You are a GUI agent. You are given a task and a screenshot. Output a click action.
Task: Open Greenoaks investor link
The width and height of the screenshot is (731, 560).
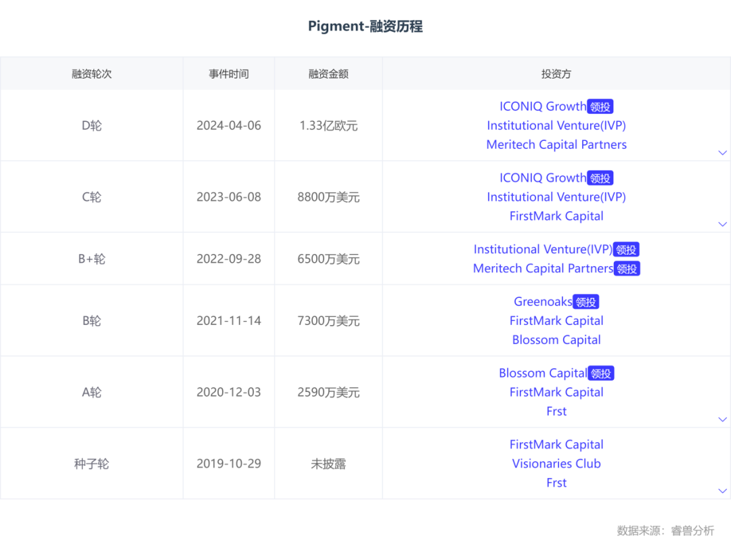(x=543, y=301)
